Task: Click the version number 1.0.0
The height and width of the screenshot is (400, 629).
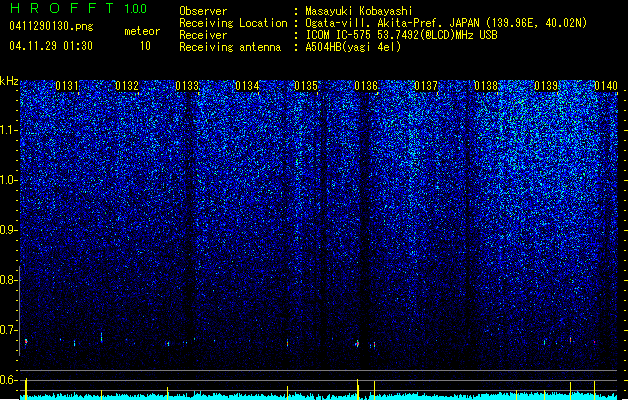Action: click(x=136, y=9)
